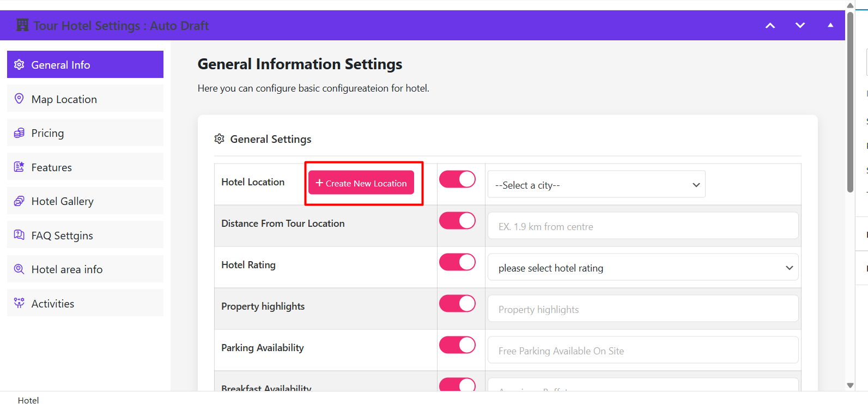Collapse the Tour Hotel Settings panel
868x404 pixels.
tap(830, 25)
